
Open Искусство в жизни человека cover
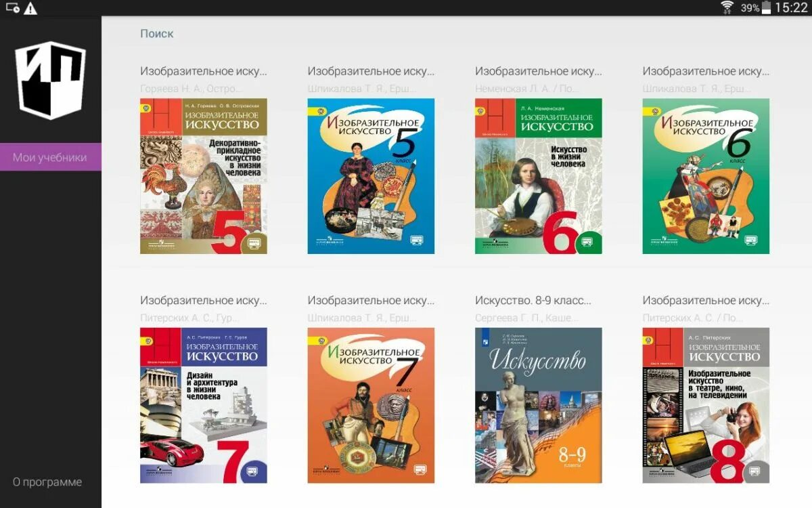[539, 176]
